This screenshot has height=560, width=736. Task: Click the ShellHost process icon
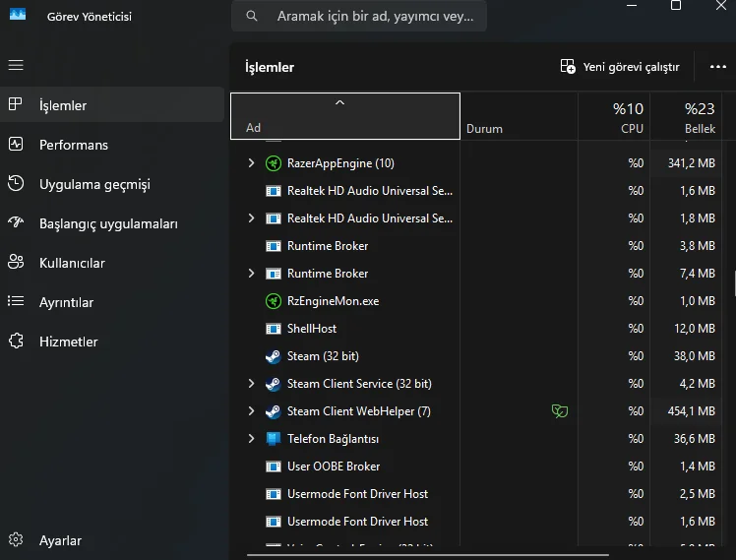pyautogui.click(x=274, y=329)
